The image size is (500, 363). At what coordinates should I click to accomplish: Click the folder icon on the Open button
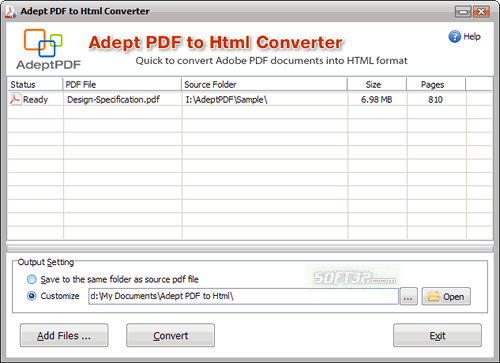(434, 296)
